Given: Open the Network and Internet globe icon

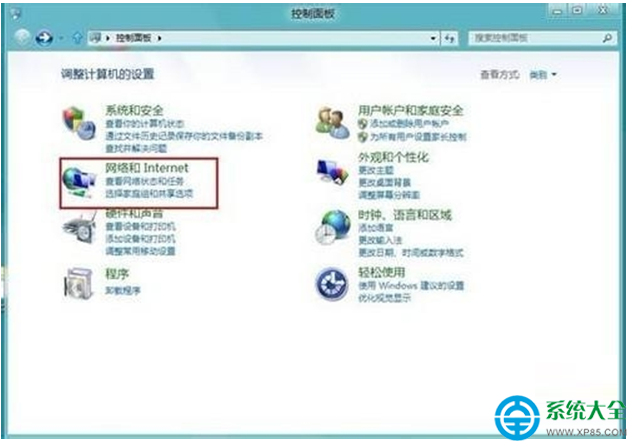Looking at the screenshot, I should (x=79, y=182).
